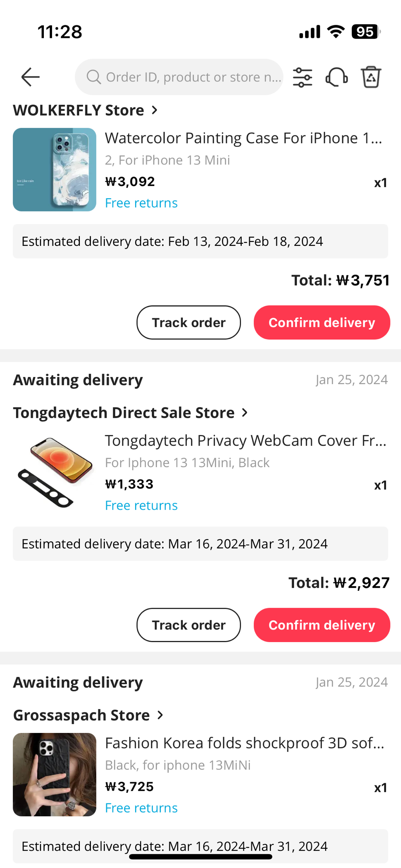
Task: Track the Tongdaytech WebCam Cover order
Action: pos(188,625)
